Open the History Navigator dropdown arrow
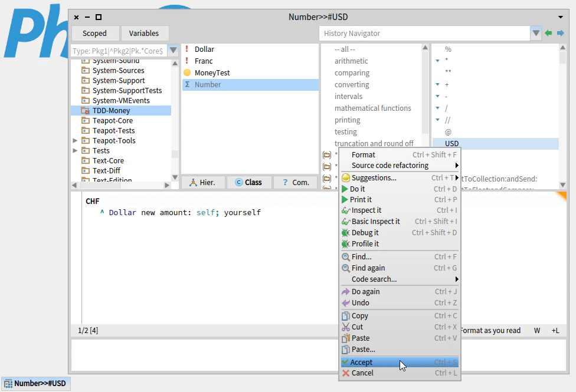The width and height of the screenshot is (576, 392). click(x=536, y=34)
